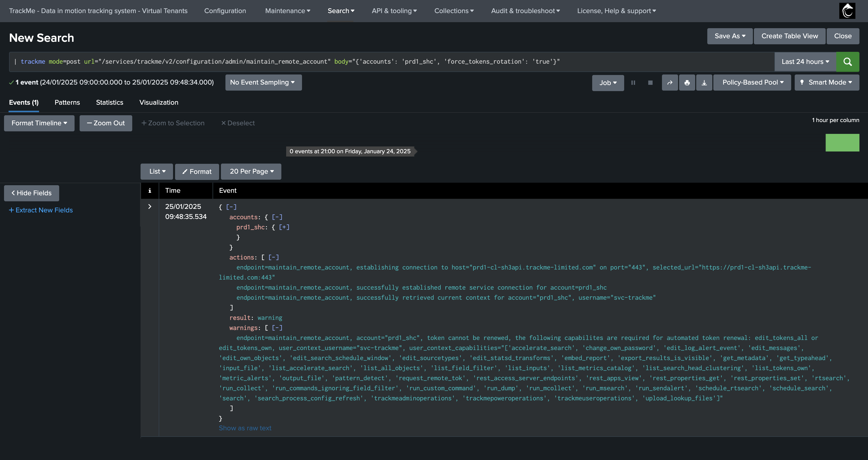
Task: Collapse the accounts JSON node
Action: (277, 217)
